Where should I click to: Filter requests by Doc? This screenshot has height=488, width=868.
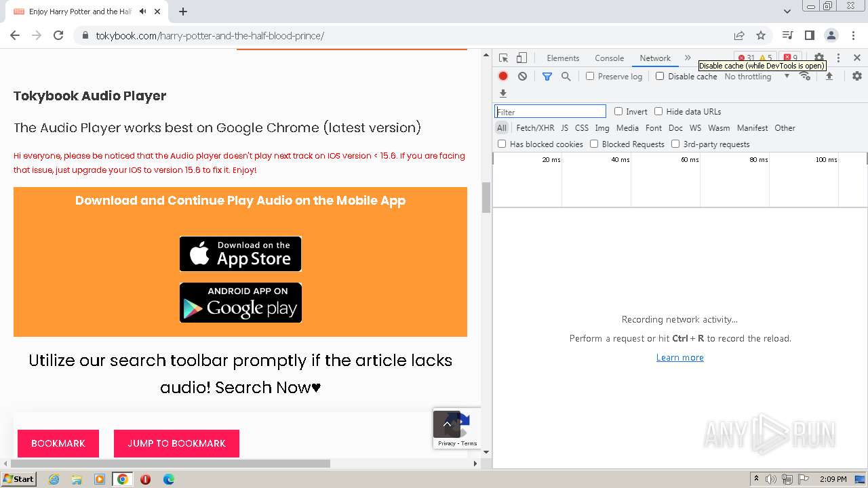pyautogui.click(x=675, y=128)
